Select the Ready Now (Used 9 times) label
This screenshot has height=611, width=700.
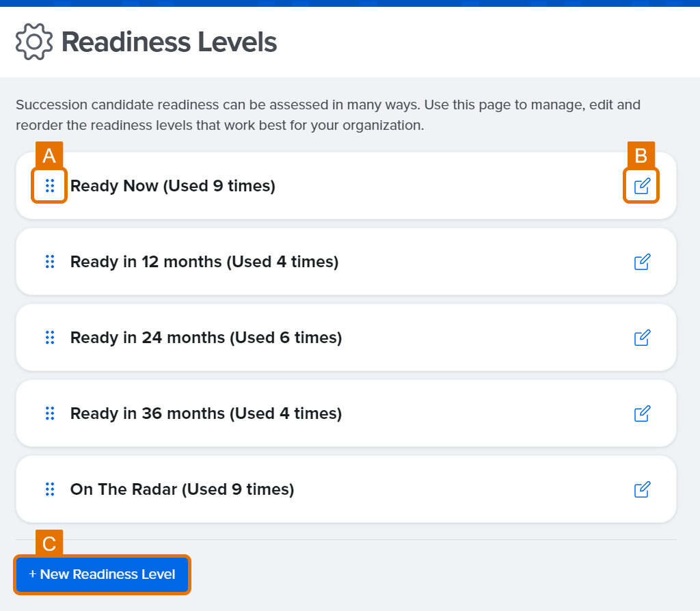pos(173,186)
